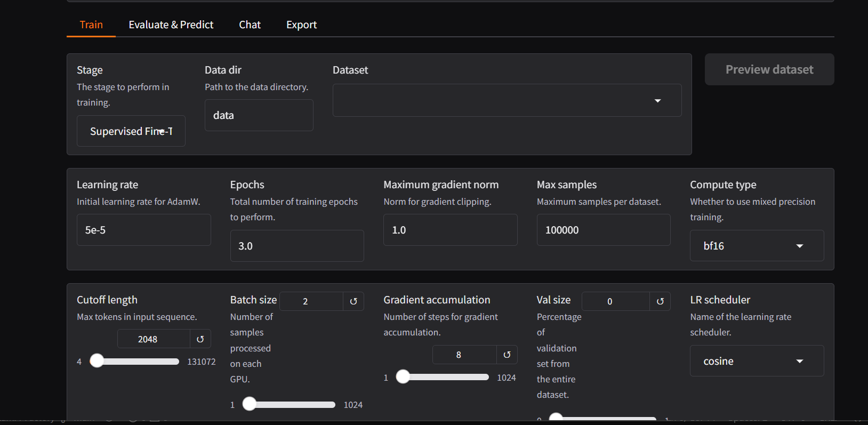
Task: Switch to the Evaluate & Predict tab
Action: pos(171,25)
